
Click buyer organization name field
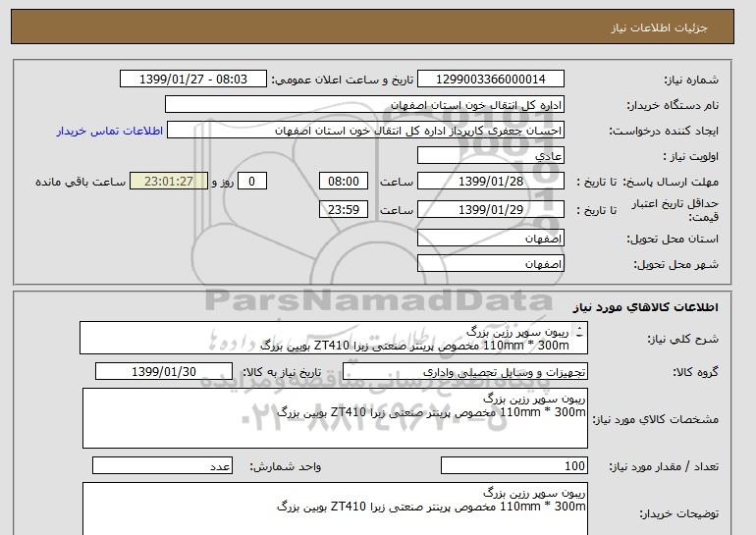364,105
